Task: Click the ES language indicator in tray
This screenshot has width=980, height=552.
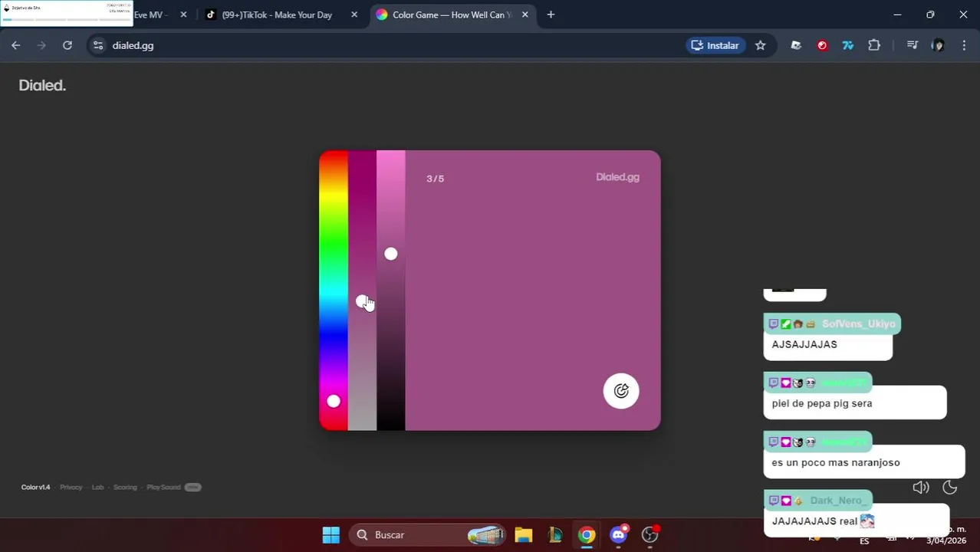Action: pos(864,540)
